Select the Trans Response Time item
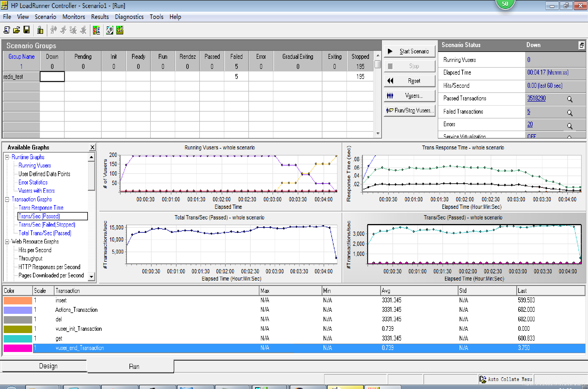 point(41,208)
